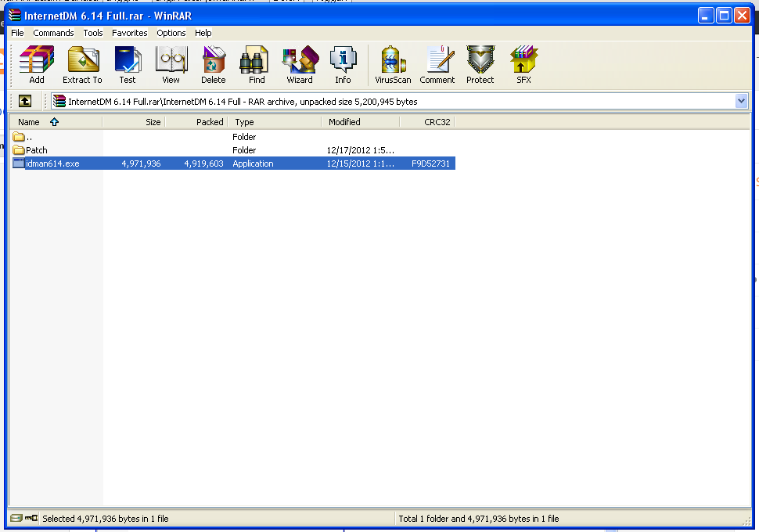
Task: Click the View toolbar icon
Action: pos(171,65)
